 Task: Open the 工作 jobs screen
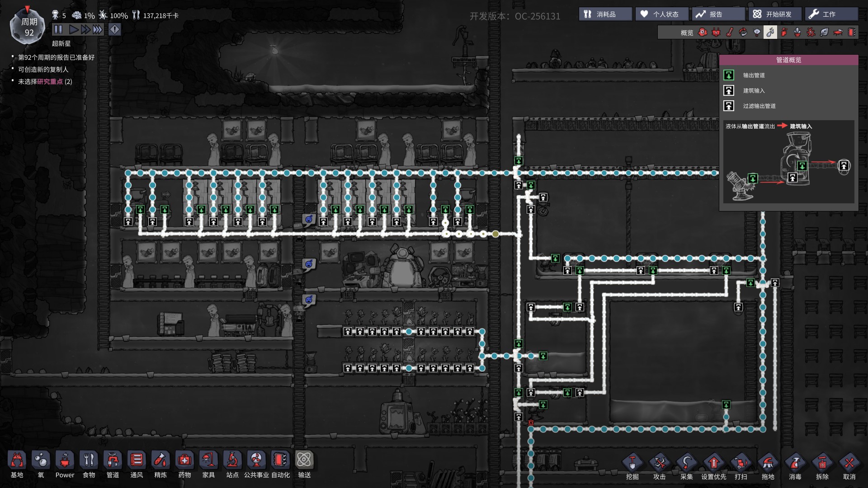tap(831, 14)
